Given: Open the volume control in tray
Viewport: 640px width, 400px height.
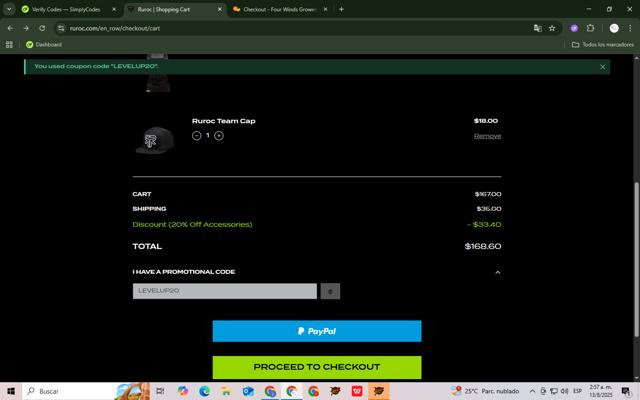Looking at the screenshot, I should point(564,391).
